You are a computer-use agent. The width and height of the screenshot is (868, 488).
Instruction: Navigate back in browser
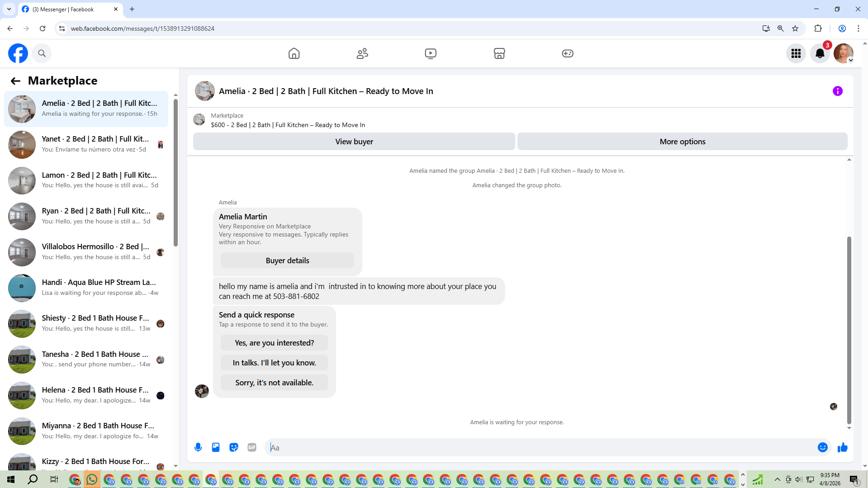pos(10,28)
